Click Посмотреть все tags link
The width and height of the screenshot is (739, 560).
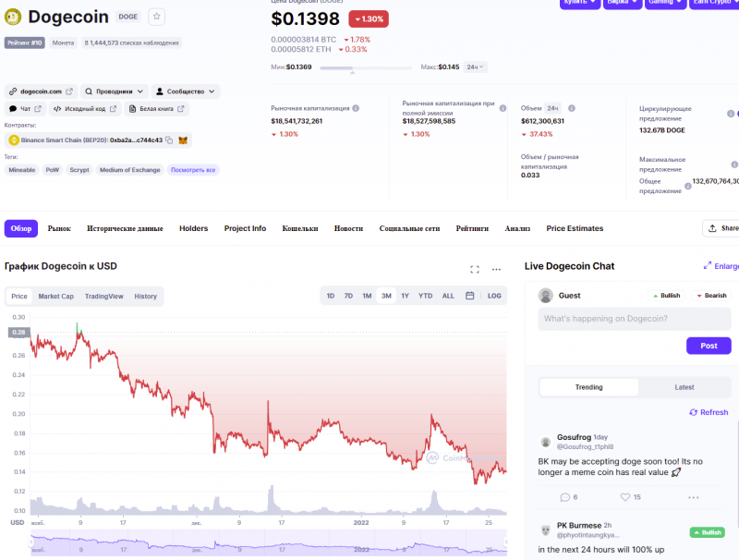(x=193, y=170)
